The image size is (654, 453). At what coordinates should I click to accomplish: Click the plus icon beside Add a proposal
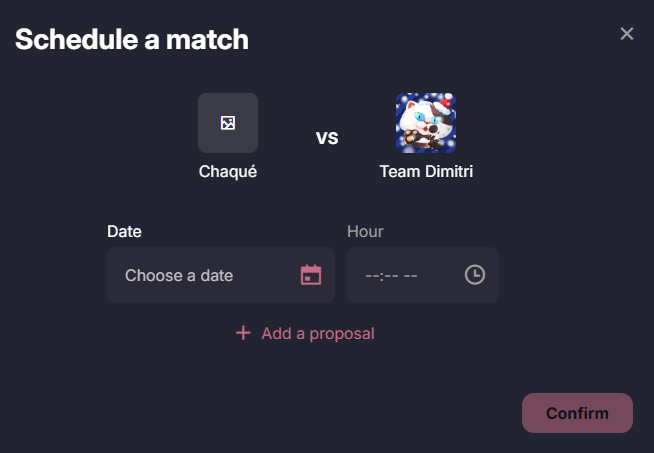tap(243, 333)
